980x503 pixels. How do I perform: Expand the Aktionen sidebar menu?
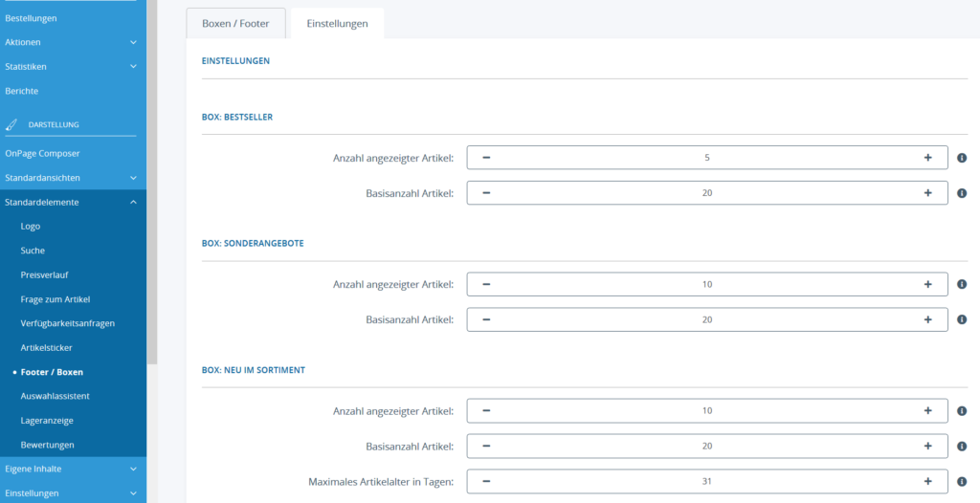133,42
